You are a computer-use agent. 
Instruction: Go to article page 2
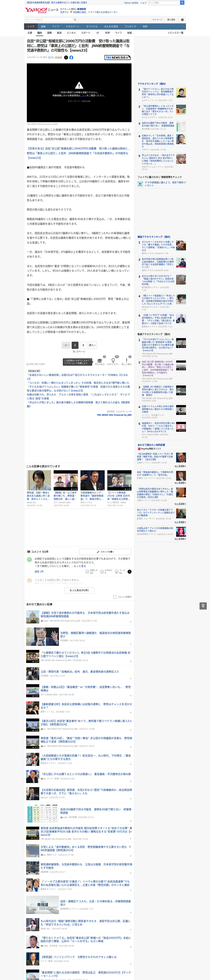[83, 345]
